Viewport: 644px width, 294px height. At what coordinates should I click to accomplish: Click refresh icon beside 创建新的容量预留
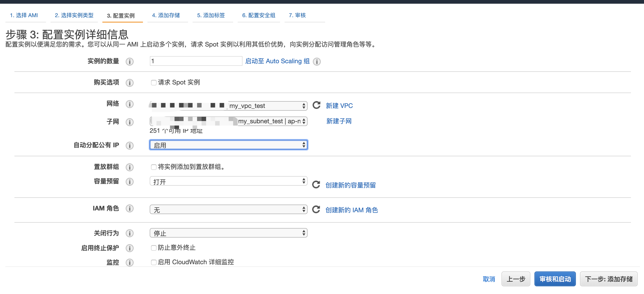click(x=316, y=184)
